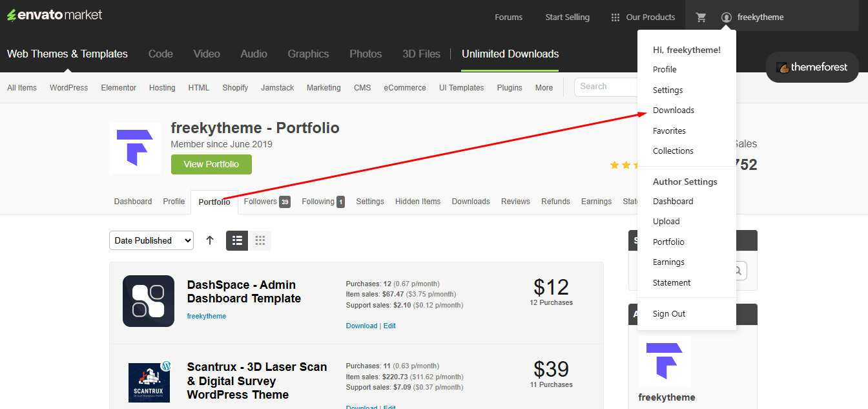The width and height of the screenshot is (868, 409).
Task: Click the Envato Market logo
Action: [x=55, y=15]
